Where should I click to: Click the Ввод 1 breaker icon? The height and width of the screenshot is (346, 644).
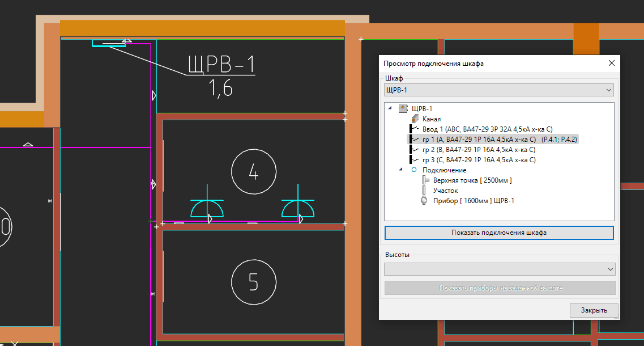pyautogui.click(x=413, y=129)
